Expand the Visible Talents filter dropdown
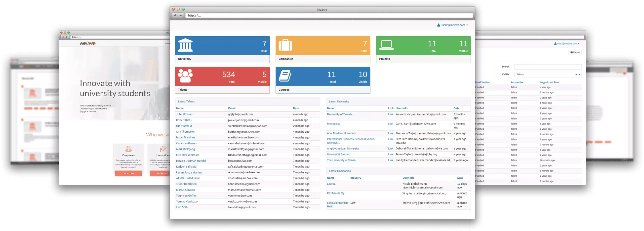Screen dimensions: 644x231 point(579,74)
